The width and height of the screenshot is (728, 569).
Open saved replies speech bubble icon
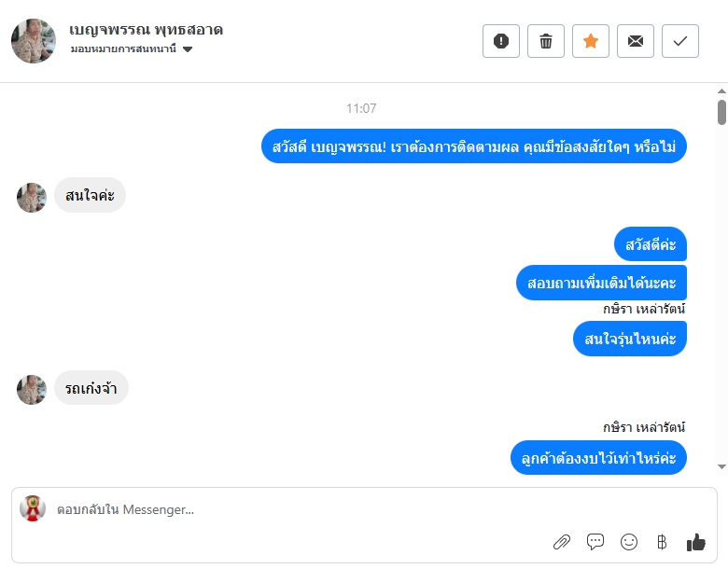click(595, 542)
